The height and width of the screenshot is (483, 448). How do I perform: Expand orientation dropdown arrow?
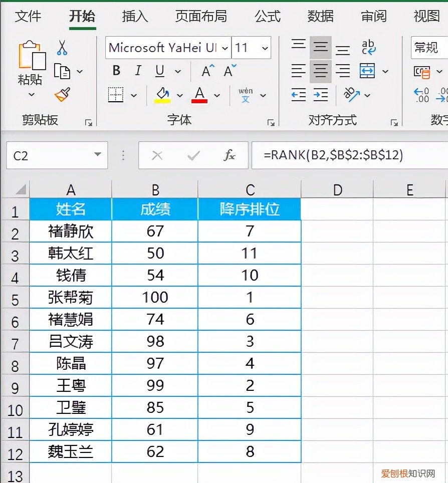tap(367, 96)
